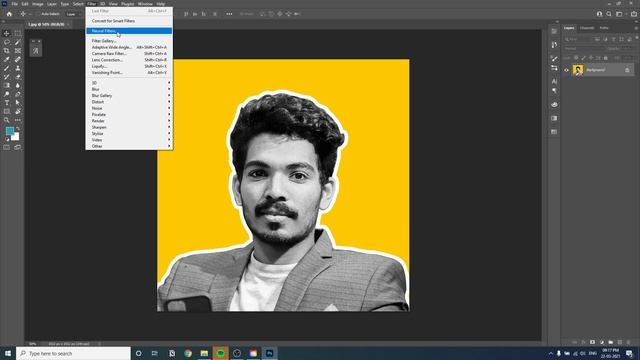Go to the Home screen icon
This screenshot has width=640, height=360.
coord(9,14)
